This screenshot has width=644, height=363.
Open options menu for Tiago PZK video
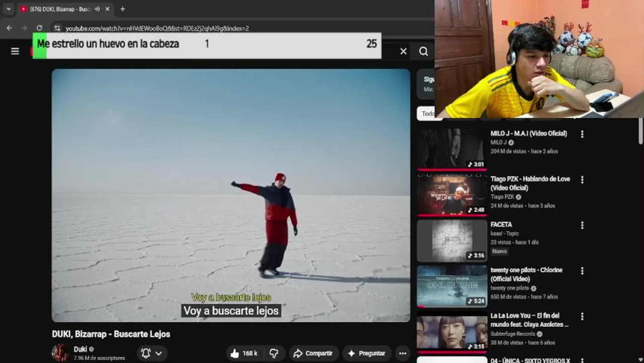click(582, 179)
